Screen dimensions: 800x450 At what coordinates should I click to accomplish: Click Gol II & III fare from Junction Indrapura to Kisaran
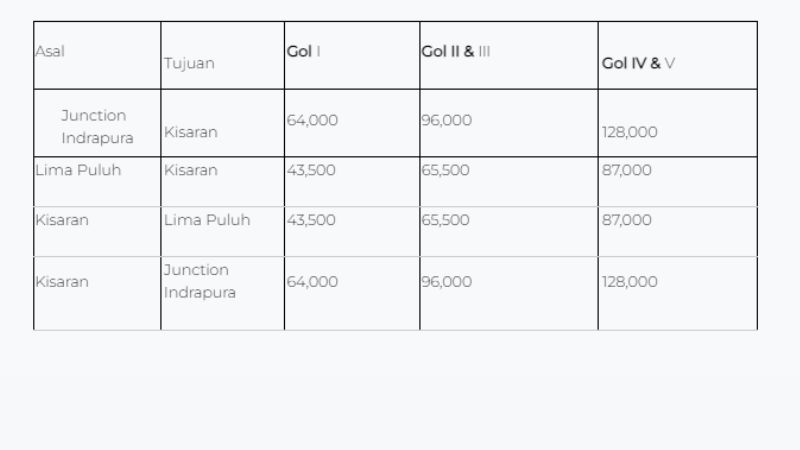(x=446, y=120)
